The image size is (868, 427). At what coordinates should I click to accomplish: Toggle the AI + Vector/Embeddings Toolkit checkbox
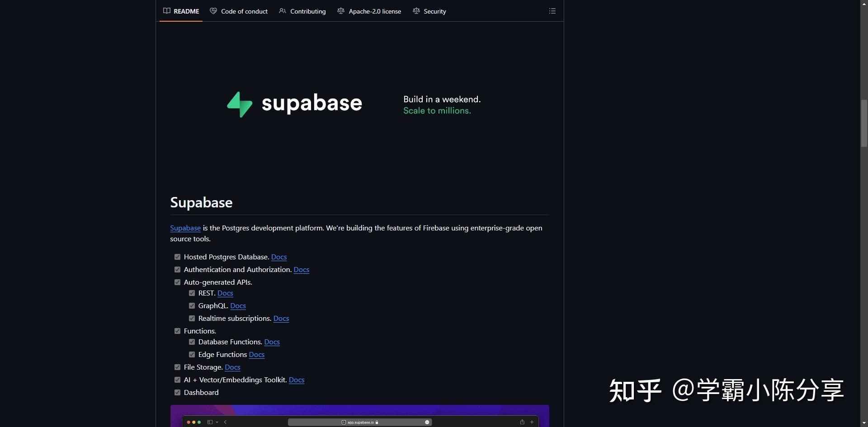(177, 380)
